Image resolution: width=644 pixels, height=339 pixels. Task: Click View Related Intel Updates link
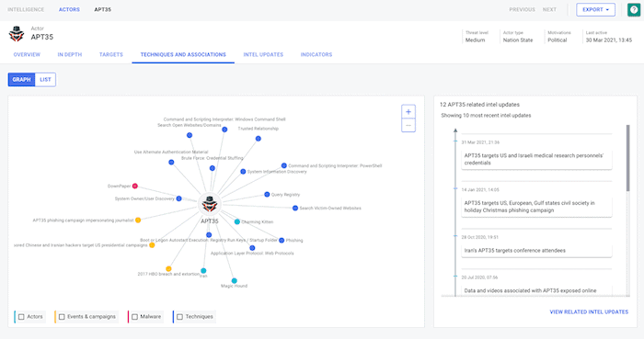[589, 312]
